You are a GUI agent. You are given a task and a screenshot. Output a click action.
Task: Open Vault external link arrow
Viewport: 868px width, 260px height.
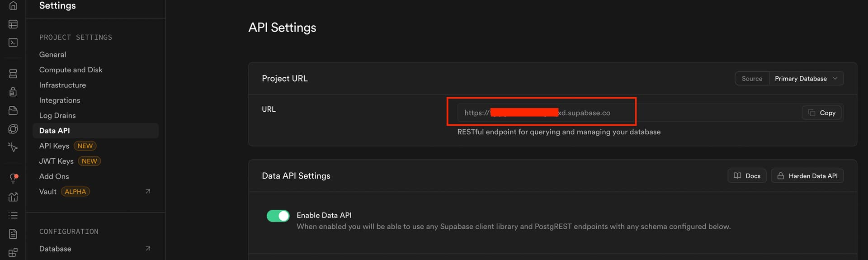click(148, 192)
